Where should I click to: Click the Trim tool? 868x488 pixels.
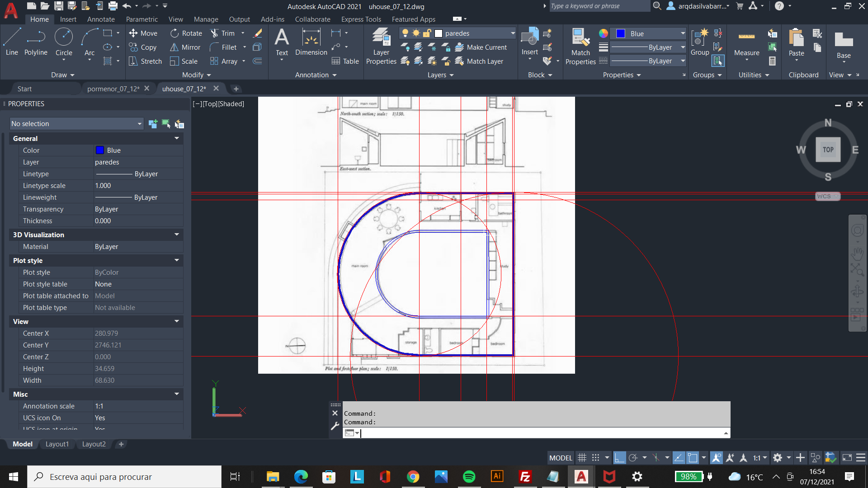[x=222, y=33]
